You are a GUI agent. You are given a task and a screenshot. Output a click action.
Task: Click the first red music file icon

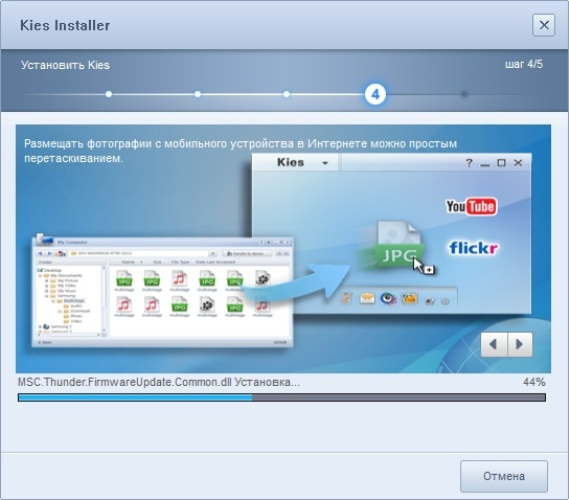(179, 280)
